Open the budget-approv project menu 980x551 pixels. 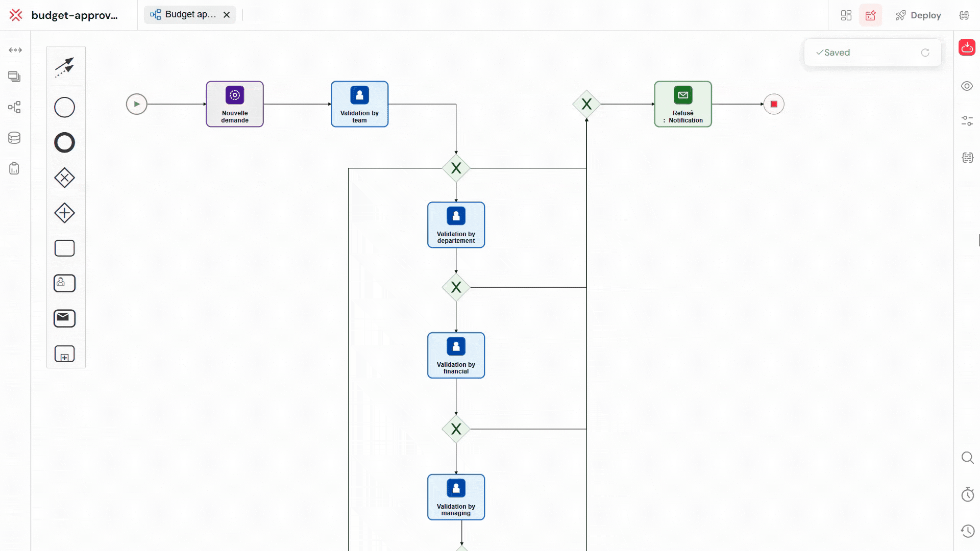(x=75, y=15)
